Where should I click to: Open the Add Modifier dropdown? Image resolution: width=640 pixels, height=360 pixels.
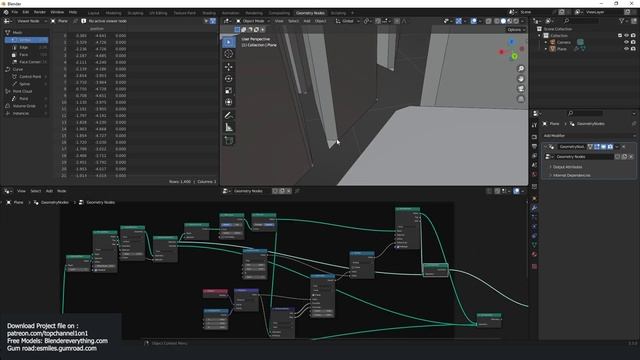(x=589, y=136)
